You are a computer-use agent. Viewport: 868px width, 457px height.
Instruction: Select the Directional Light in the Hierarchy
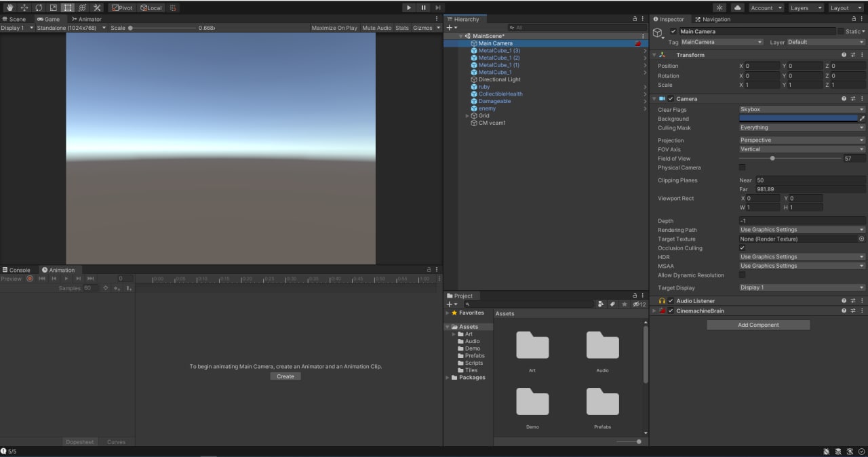point(499,79)
